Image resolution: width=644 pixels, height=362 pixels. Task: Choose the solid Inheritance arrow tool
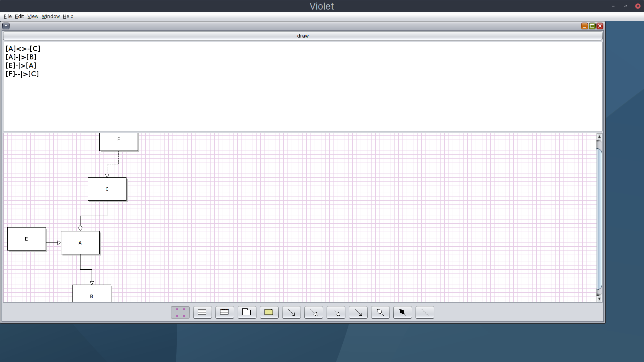click(314, 313)
